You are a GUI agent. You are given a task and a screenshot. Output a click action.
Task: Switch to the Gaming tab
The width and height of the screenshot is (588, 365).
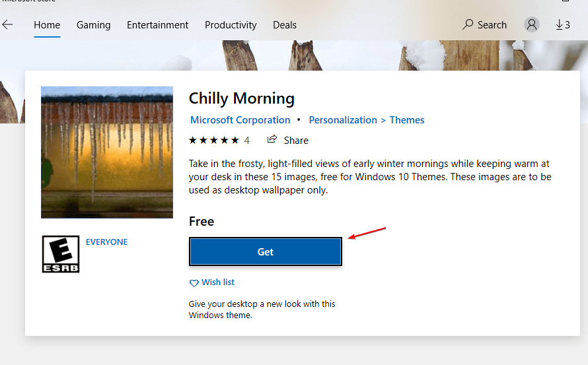(93, 25)
